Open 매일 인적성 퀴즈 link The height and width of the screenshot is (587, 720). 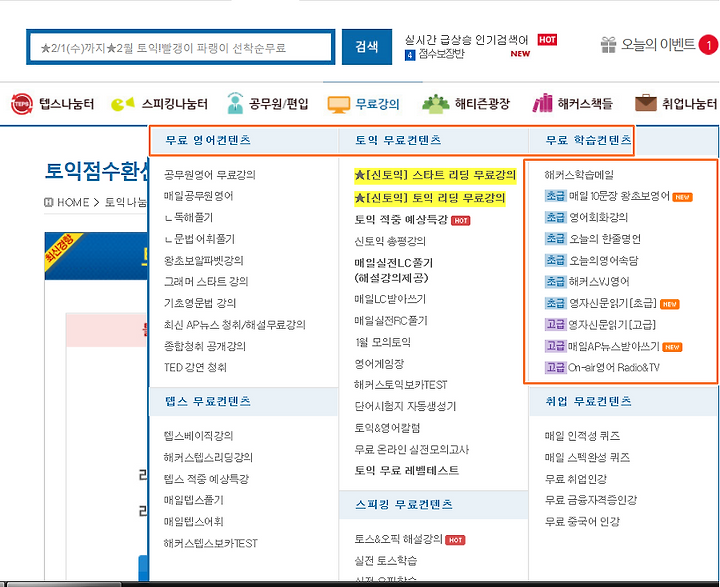coord(582,436)
